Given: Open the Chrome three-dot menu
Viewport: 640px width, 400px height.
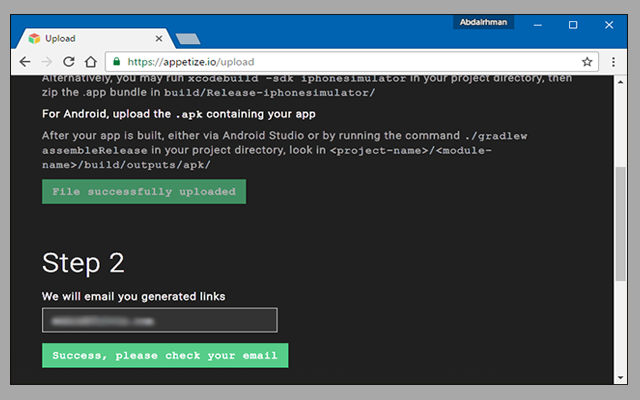Looking at the screenshot, I should [613, 61].
